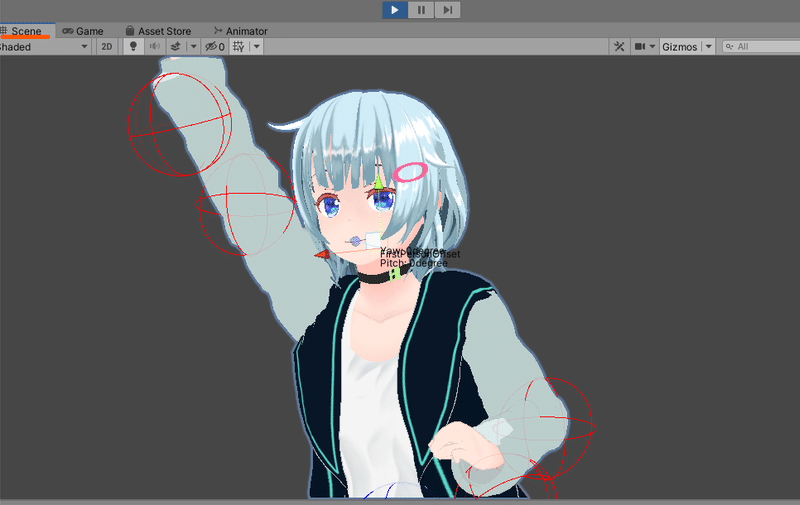Image resolution: width=800 pixels, height=505 pixels.
Task: Expand the camera settings dropdown arrow
Action: coord(652,46)
